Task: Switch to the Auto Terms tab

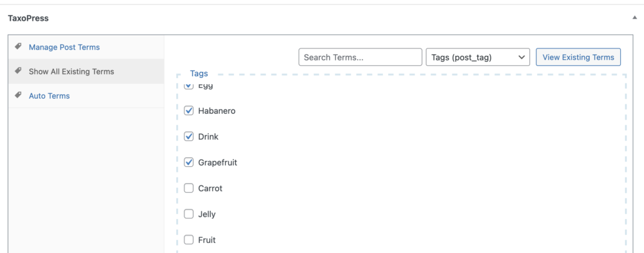Action: point(49,96)
